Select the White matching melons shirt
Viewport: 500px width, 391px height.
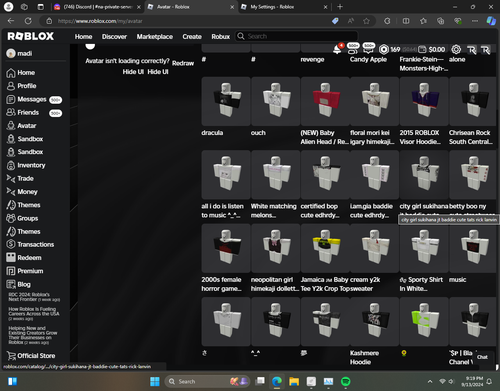tap(275, 175)
